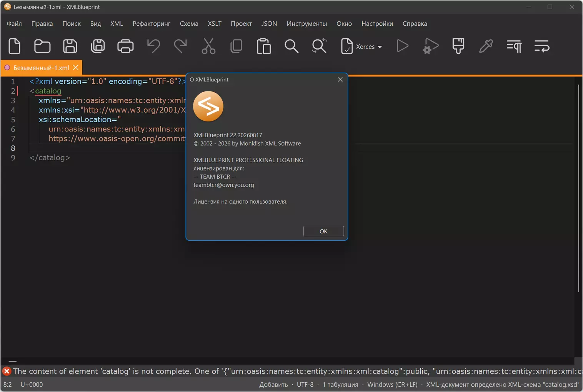Click the underlined catalog opening tag
Image resolution: width=583 pixels, height=392 pixels.
(48, 91)
